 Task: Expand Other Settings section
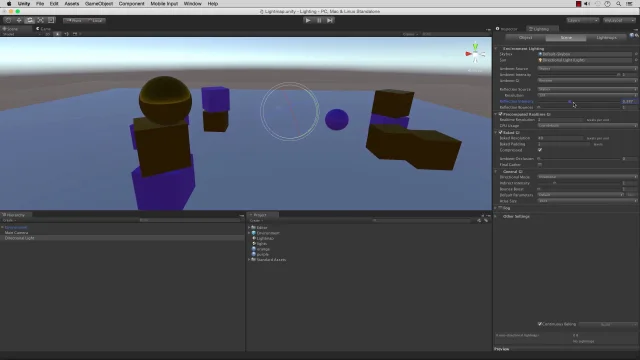pyautogui.click(x=496, y=216)
